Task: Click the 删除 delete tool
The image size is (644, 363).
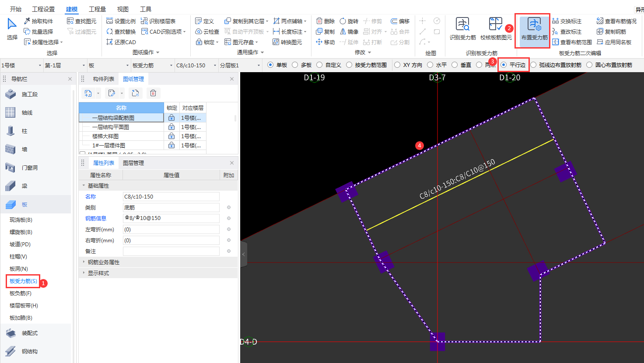Action: (x=325, y=21)
